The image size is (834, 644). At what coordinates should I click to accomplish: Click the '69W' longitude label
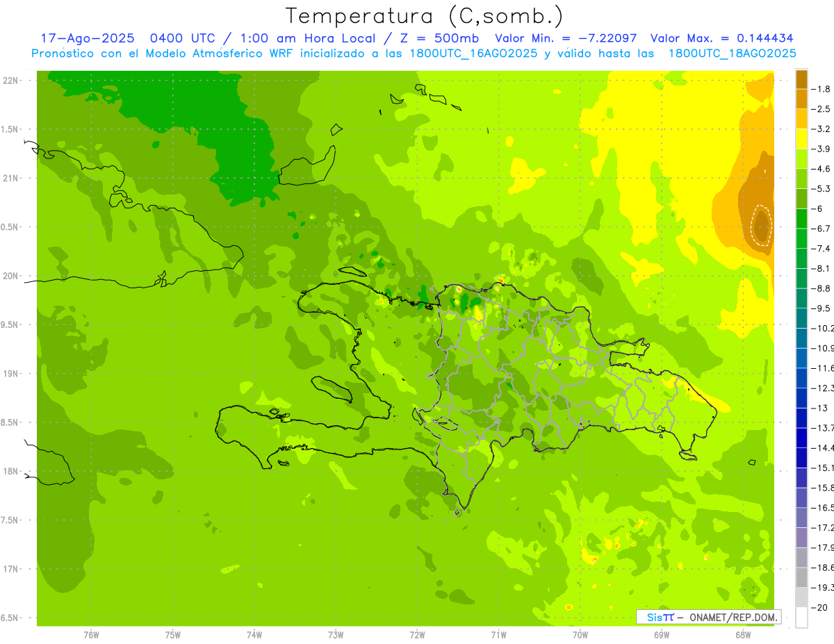[x=662, y=635]
